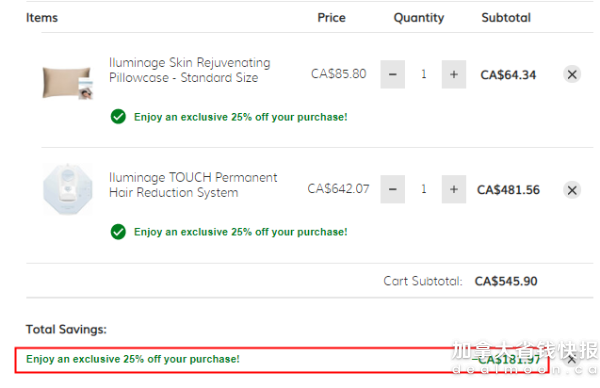Remove the Pillowcase item from cart

572,74
